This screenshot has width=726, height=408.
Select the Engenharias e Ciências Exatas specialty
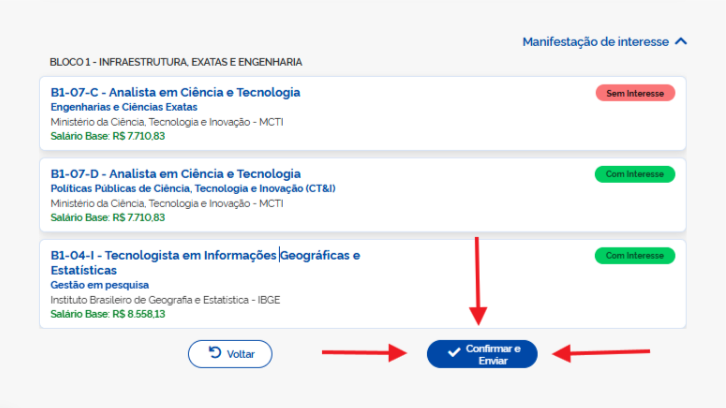124,107
